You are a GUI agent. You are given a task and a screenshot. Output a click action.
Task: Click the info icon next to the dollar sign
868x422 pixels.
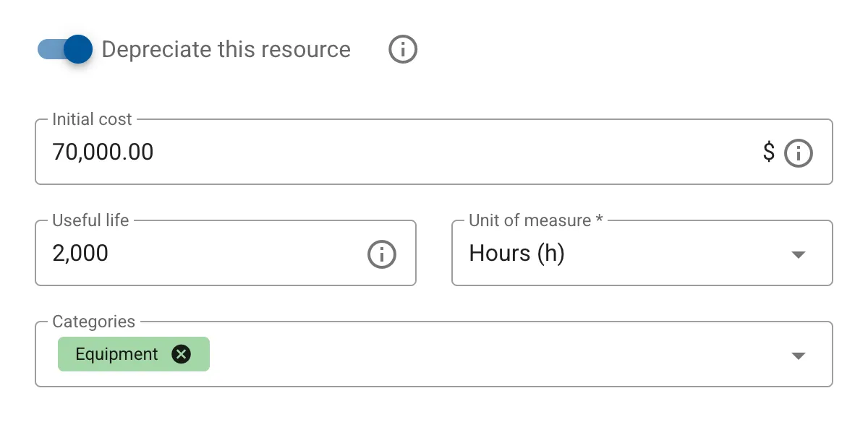(x=799, y=152)
